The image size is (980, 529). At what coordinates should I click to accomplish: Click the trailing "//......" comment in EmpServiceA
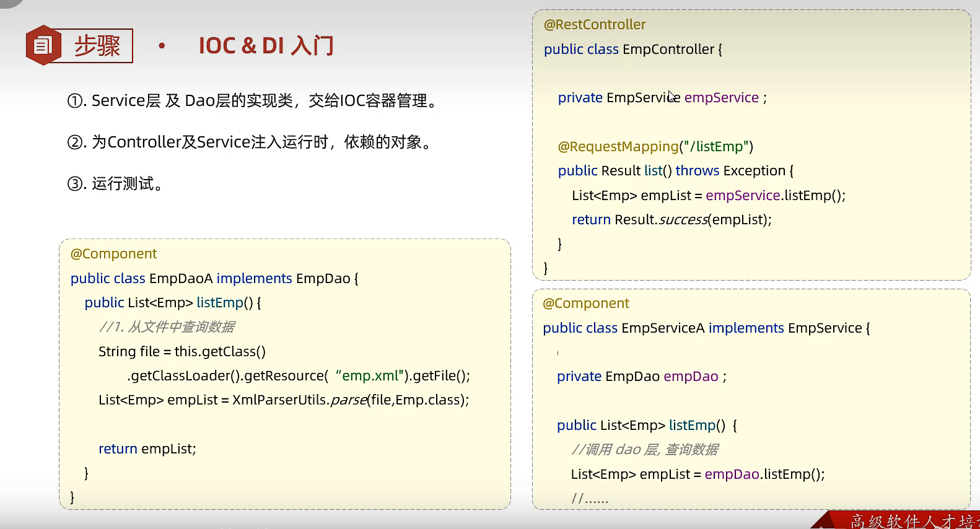pyautogui.click(x=590, y=499)
